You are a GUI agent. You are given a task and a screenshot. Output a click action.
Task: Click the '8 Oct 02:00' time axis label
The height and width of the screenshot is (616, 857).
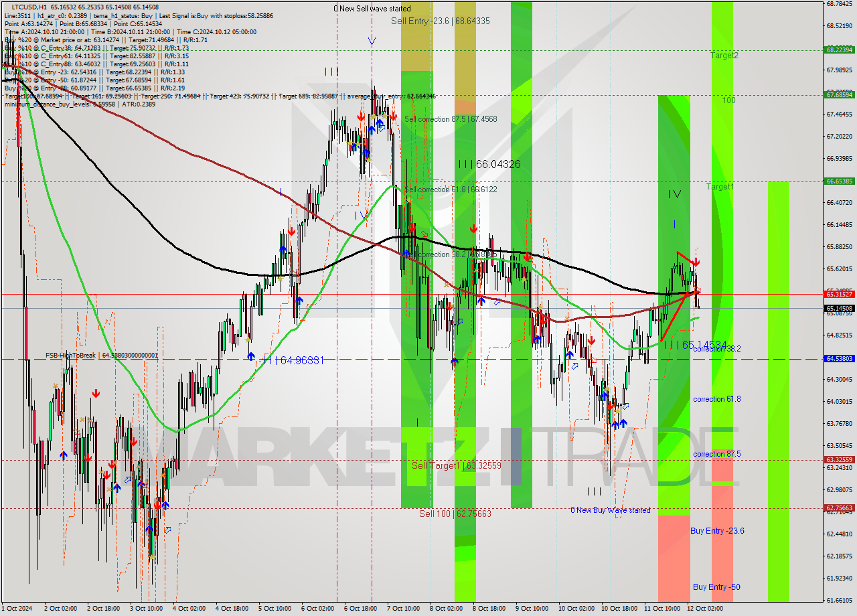tap(446, 609)
